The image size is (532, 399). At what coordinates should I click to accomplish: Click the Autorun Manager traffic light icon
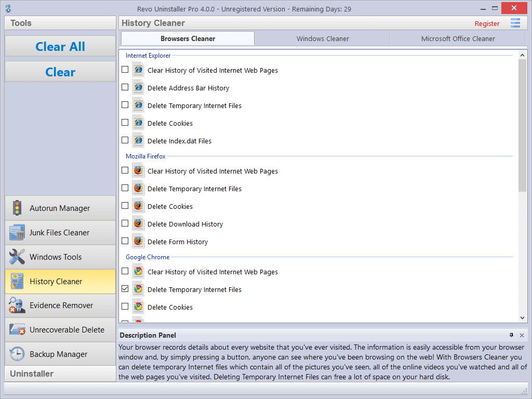click(17, 208)
